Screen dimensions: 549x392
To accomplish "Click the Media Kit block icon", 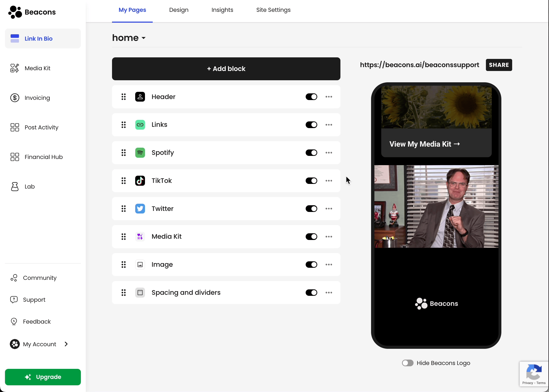I will click(x=140, y=237).
